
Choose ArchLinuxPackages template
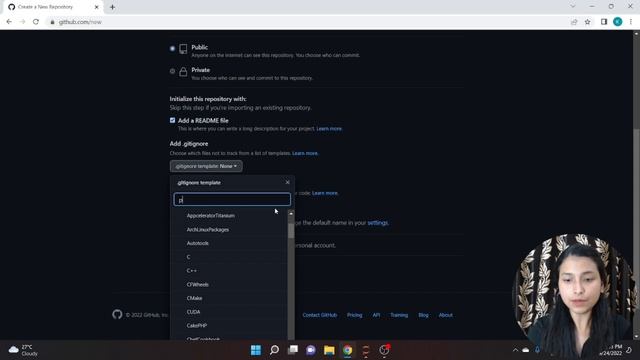click(208, 229)
